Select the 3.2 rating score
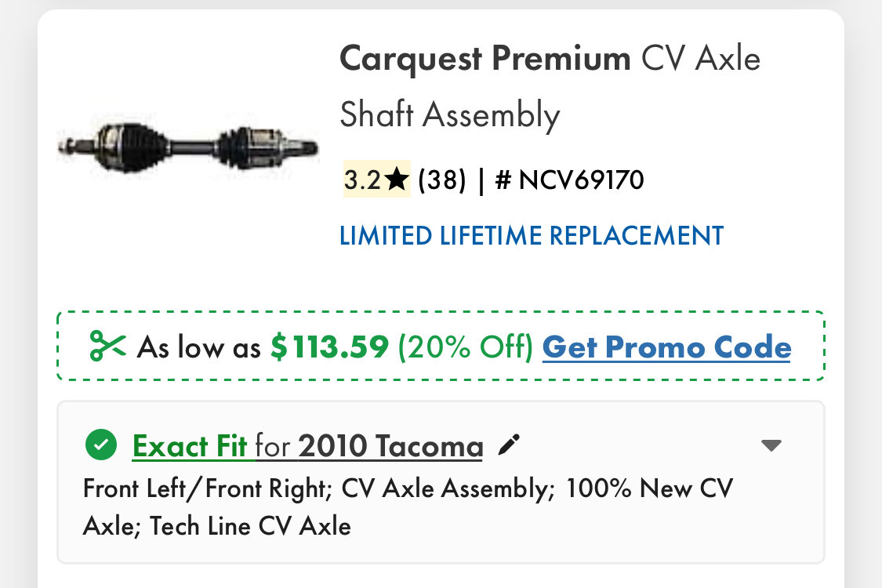This screenshot has height=588, width=882. [x=362, y=180]
